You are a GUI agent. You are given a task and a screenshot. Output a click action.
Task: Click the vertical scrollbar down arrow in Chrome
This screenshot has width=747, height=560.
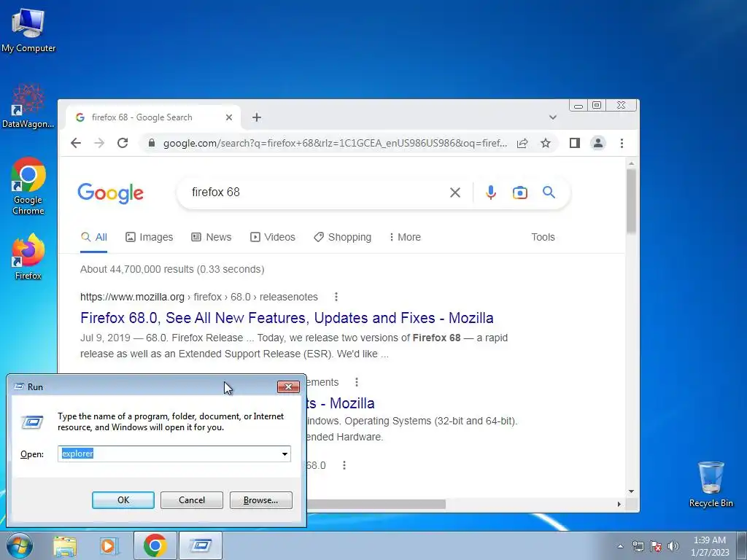pyautogui.click(x=631, y=491)
